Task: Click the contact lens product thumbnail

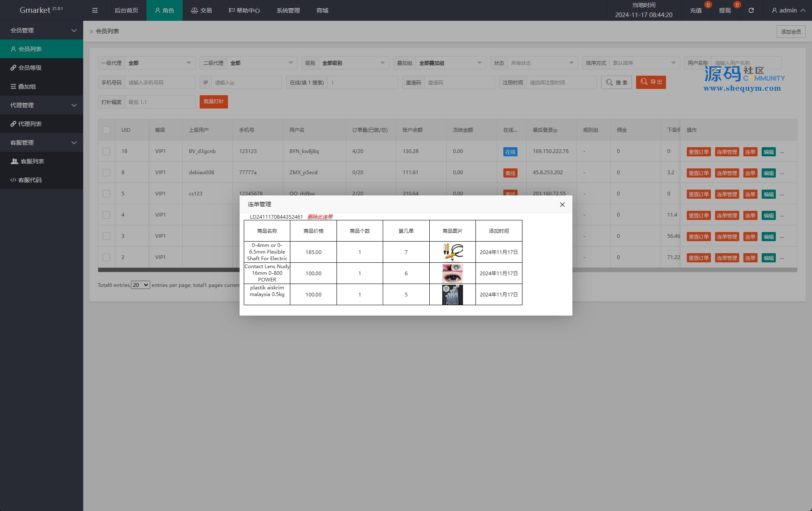Action: coord(452,273)
